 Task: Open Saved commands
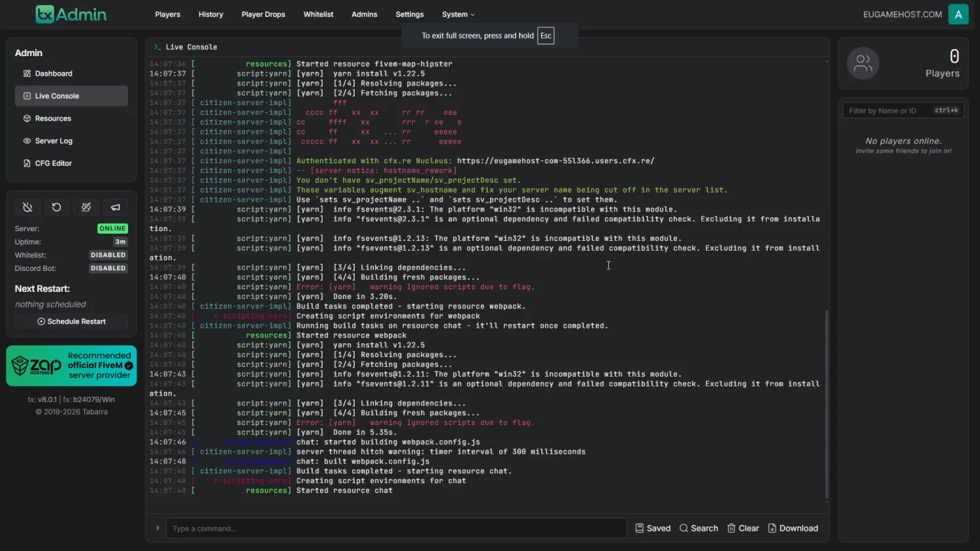pyautogui.click(x=653, y=528)
